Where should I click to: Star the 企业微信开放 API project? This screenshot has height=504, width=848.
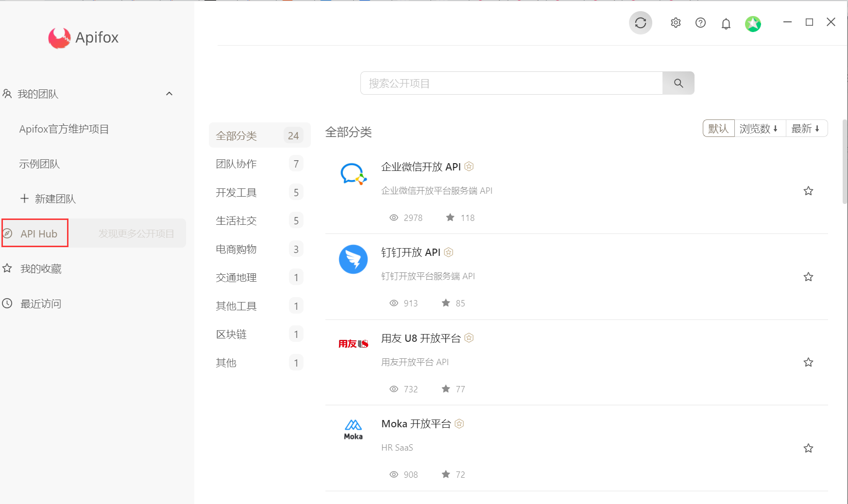tap(808, 191)
